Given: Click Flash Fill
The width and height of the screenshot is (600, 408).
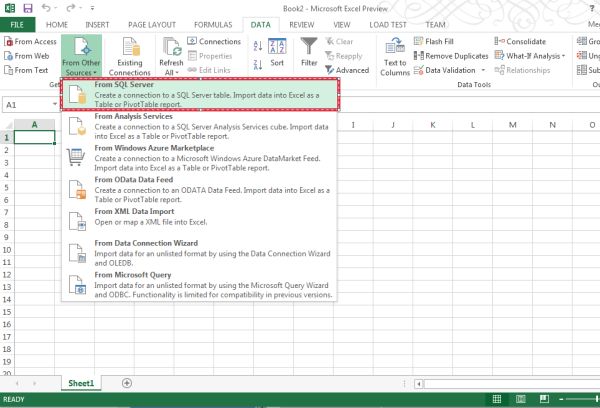Looking at the screenshot, I should click(434, 41).
